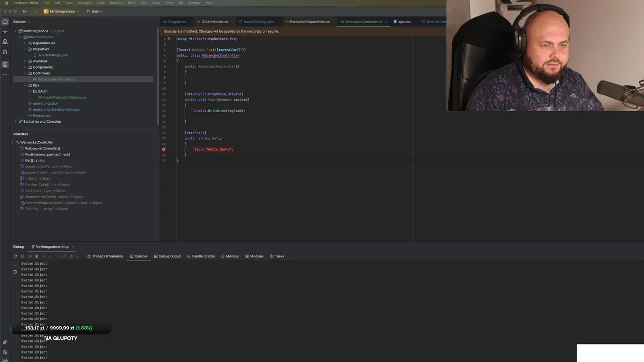Select Post(dynamic payload) in Structure
The width and height of the screenshot is (644, 362).
(47, 154)
